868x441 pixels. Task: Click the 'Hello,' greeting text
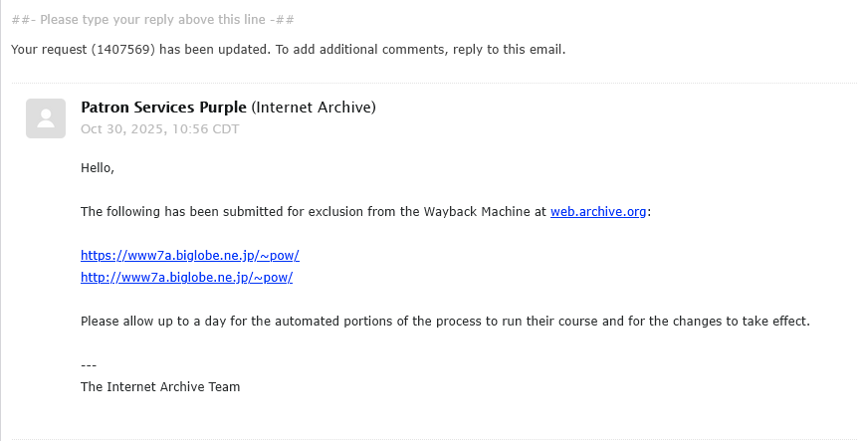point(98,167)
